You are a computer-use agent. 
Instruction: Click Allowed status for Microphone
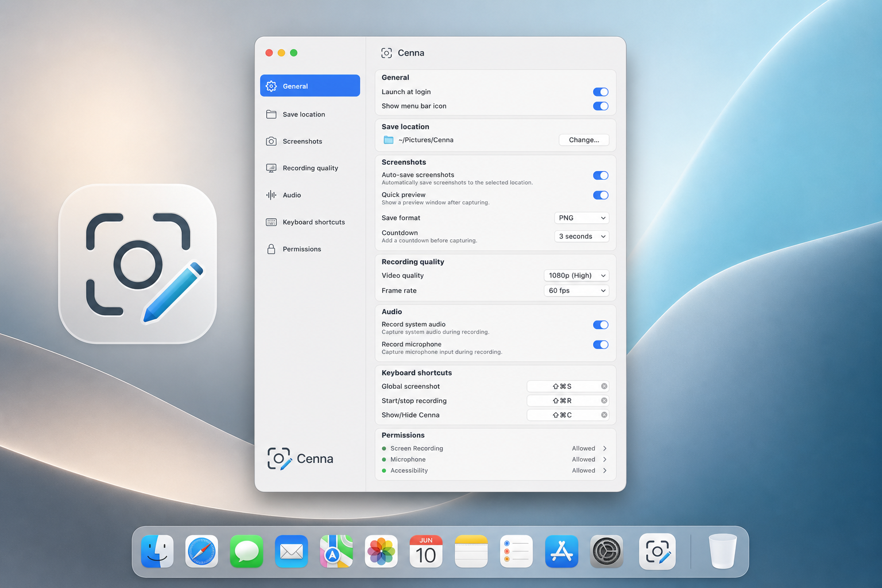pos(583,459)
